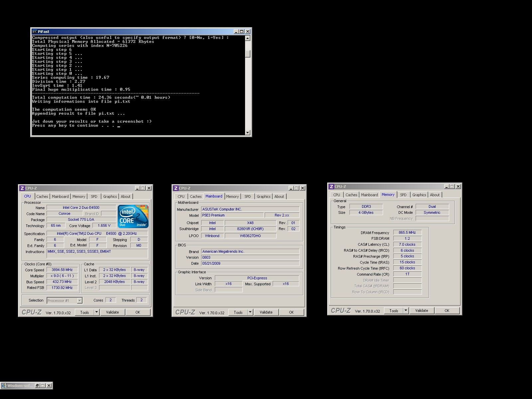Select SPD tab in Memory window

tap(403, 195)
